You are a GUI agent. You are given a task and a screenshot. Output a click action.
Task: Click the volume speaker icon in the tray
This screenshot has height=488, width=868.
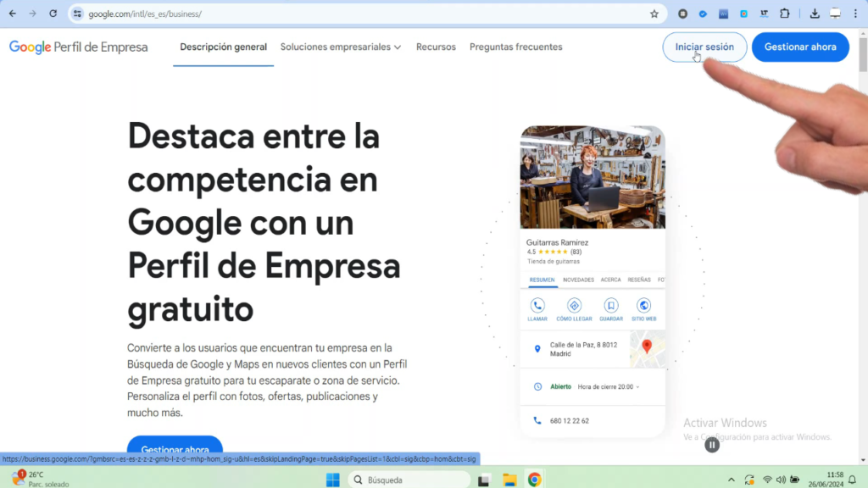(x=782, y=478)
